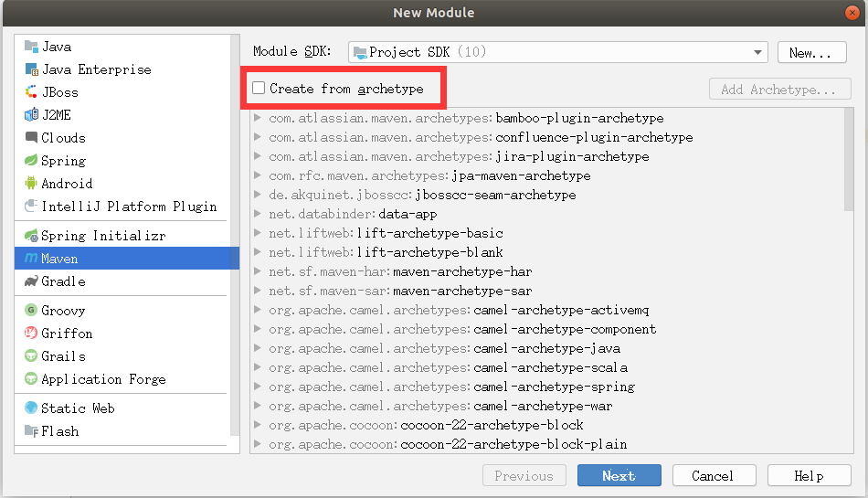
Task: Expand confluence-plugin-archetype entry
Action: [258, 137]
